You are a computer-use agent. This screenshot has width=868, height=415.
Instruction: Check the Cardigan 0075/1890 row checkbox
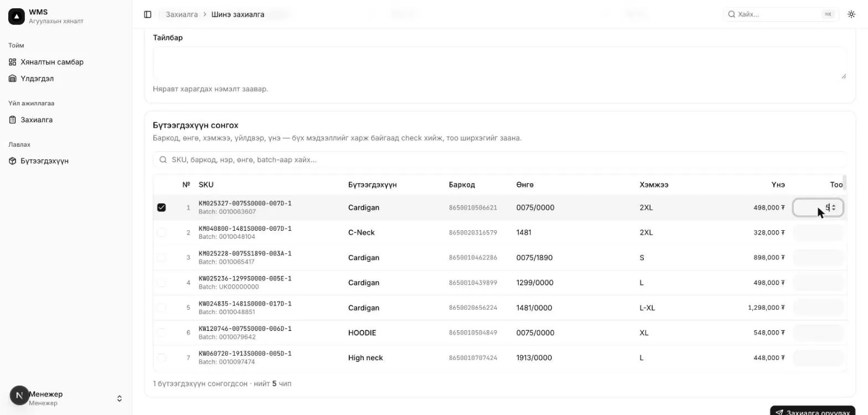pyautogui.click(x=162, y=257)
